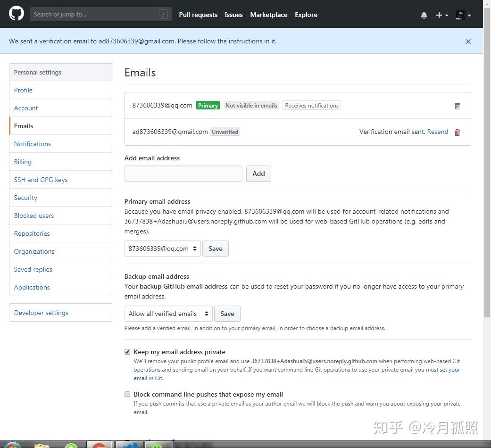Click the ad873606339@gmail.com address in the list
Image resolution: width=491 pixels, height=448 pixels.
[x=170, y=132]
